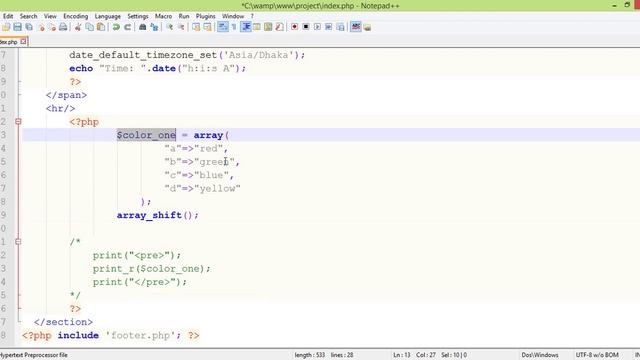Click the green Undo arrow icon
Screen dimensions: 640x360
pos(116,27)
